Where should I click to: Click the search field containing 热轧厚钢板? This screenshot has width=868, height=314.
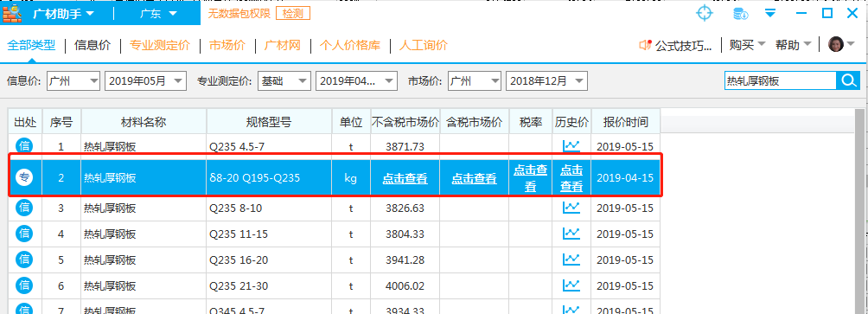[x=780, y=80]
